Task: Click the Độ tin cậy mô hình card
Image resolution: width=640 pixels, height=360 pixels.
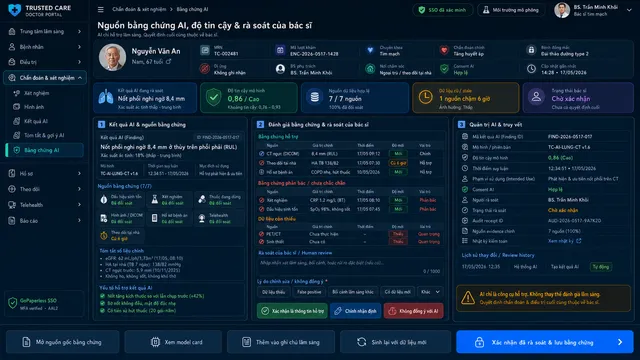Action: tap(249, 98)
